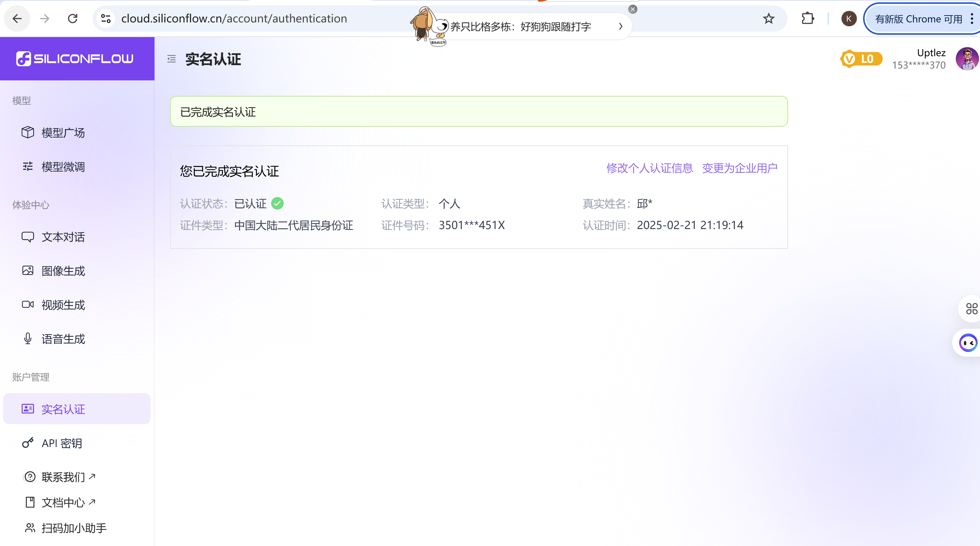Select 实名认证 in the sidebar

coord(63,409)
